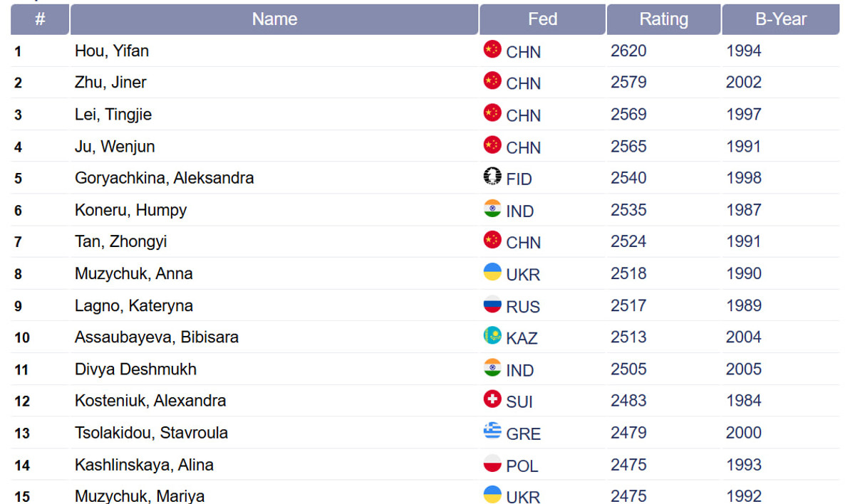The height and width of the screenshot is (504, 855).
Task: Sort the table by Name column header
Action: (x=274, y=19)
